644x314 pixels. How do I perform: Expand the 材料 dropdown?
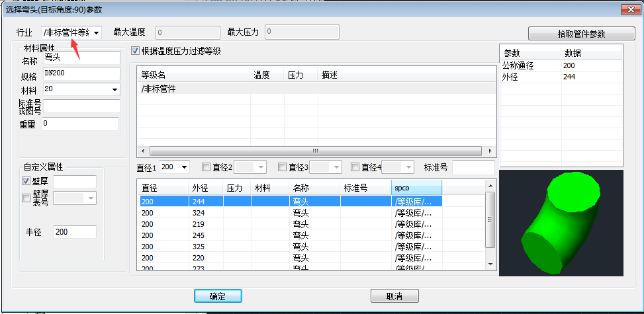(115, 89)
